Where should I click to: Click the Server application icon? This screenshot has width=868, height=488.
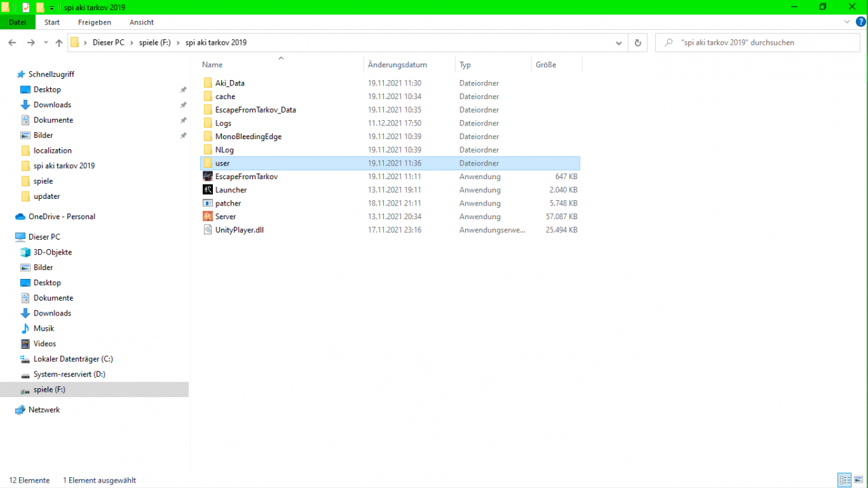(208, 217)
